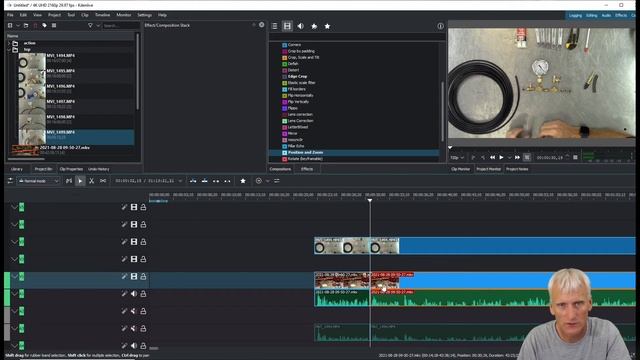The width and height of the screenshot is (640, 360).
Task: Click the main effects list icon
Action: 275,26
